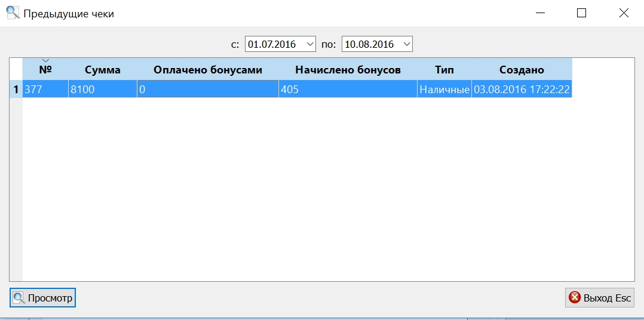Select receipt number cell 377
Screen dimensions: 644x320
pos(45,90)
